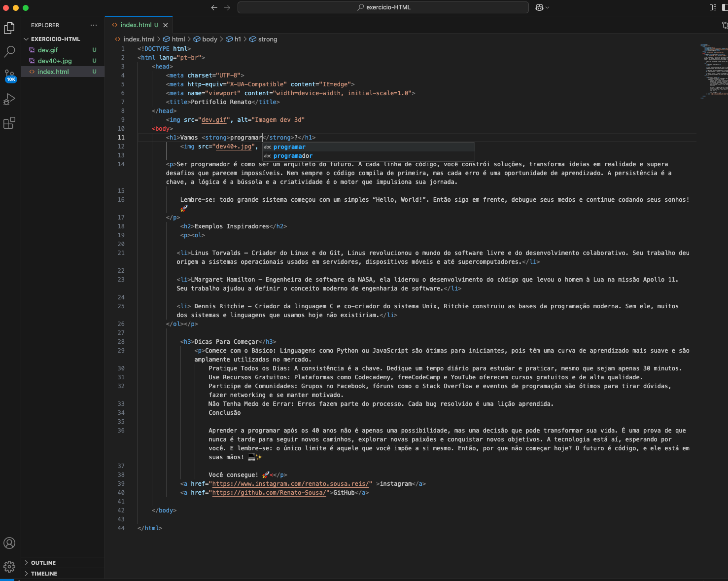Image resolution: width=728 pixels, height=581 pixels.
Task: Choose the 'programador' autocomplete suggestion
Action: [368, 156]
